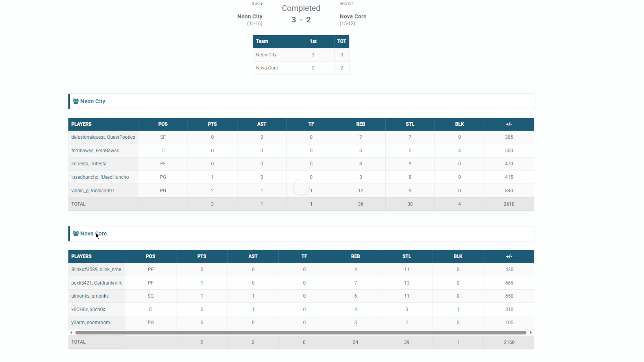Select the Home team name Nova Core
This screenshot has height=362, width=644.
pos(353,16)
